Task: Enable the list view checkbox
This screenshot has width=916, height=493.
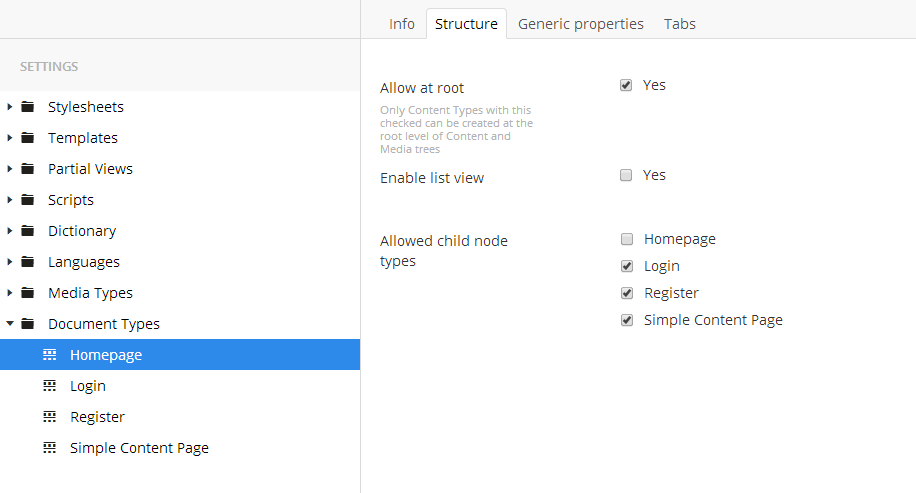Action: pos(626,175)
